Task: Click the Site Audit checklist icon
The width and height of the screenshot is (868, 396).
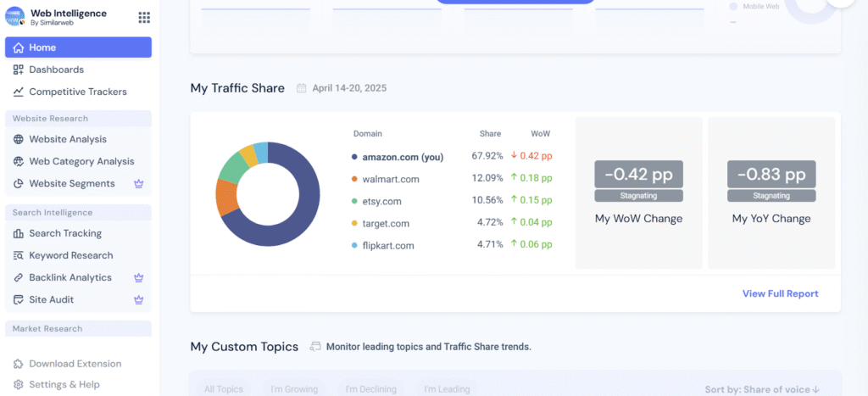Action: click(19, 299)
